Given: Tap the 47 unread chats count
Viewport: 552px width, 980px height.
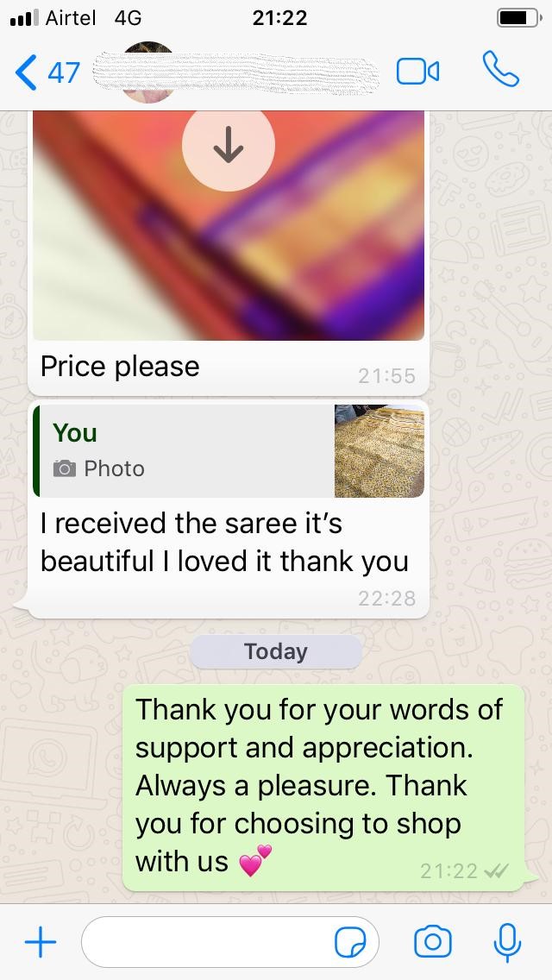Looking at the screenshot, I should [64, 72].
